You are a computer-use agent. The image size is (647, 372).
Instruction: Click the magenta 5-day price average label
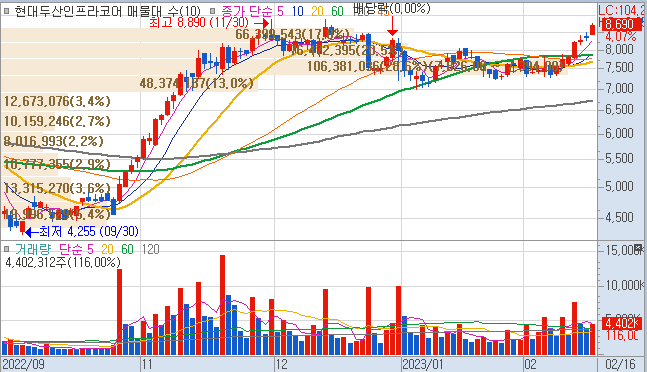[281, 11]
